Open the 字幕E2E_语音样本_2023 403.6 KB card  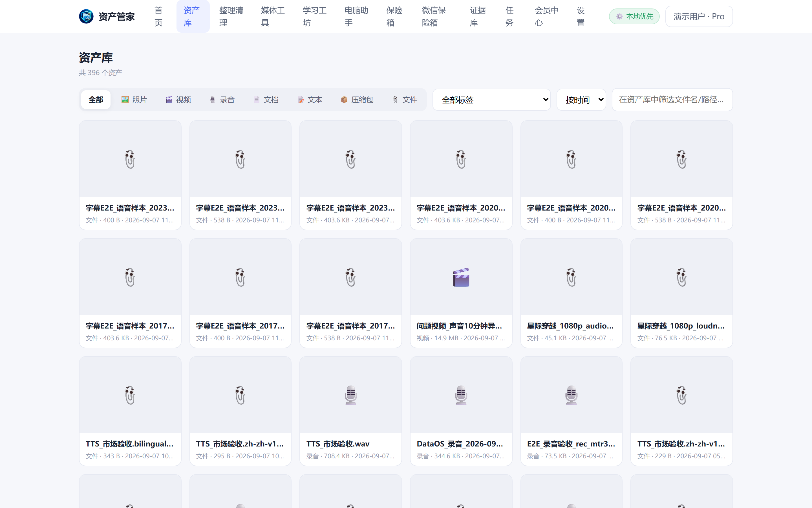(x=351, y=175)
